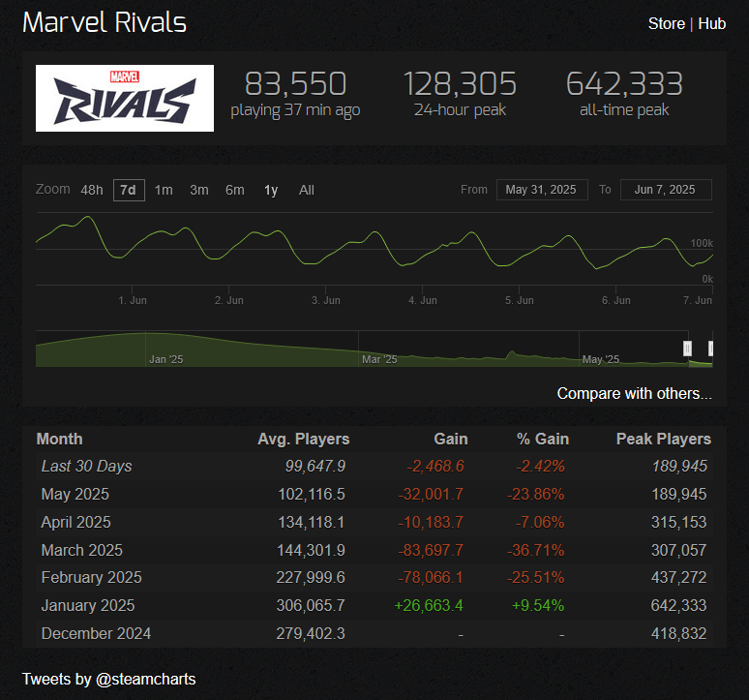
Task: Click peak players value 437,272
Action: [x=678, y=577]
